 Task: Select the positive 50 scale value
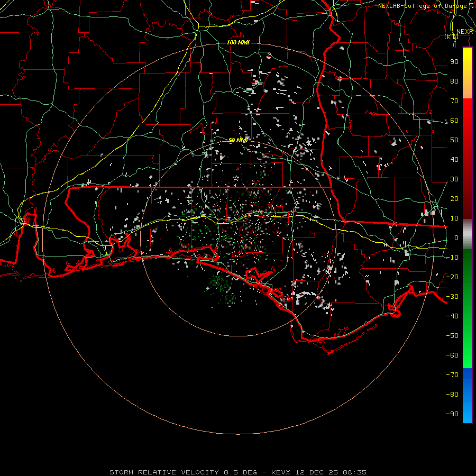(454, 140)
